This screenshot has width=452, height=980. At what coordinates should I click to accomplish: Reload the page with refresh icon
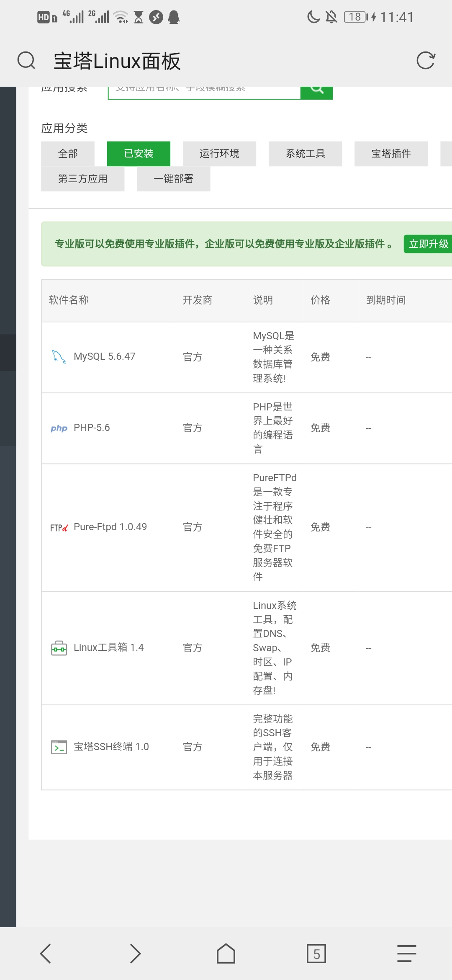click(426, 60)
